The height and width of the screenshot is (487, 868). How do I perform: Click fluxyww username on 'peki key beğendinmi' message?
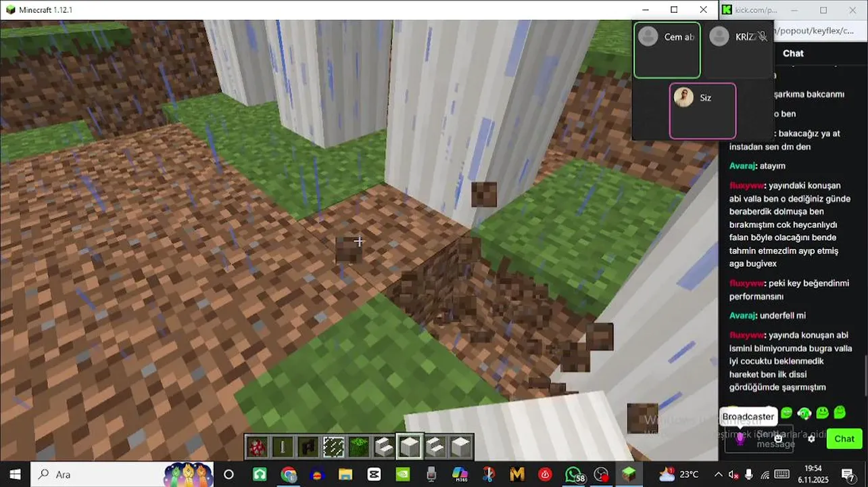746,283
